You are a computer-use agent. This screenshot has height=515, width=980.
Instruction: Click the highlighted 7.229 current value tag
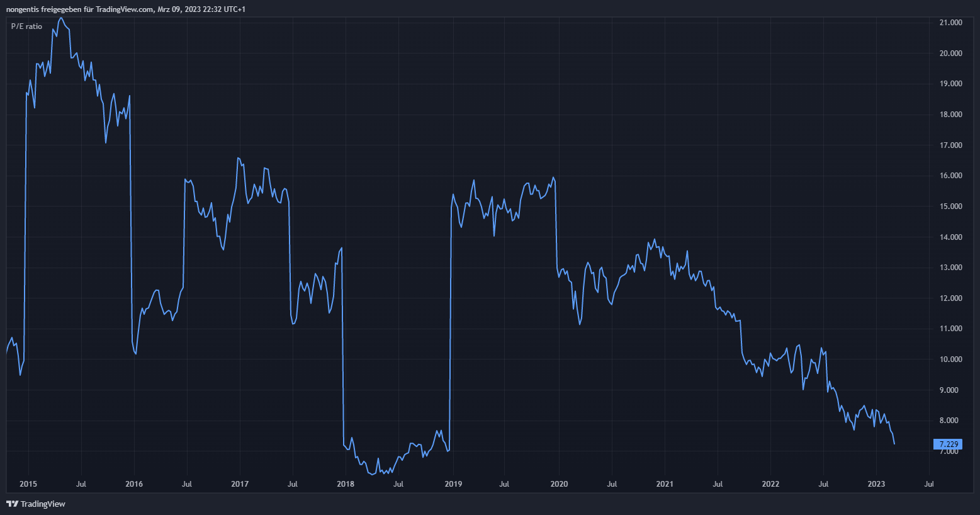click(947, 444)
